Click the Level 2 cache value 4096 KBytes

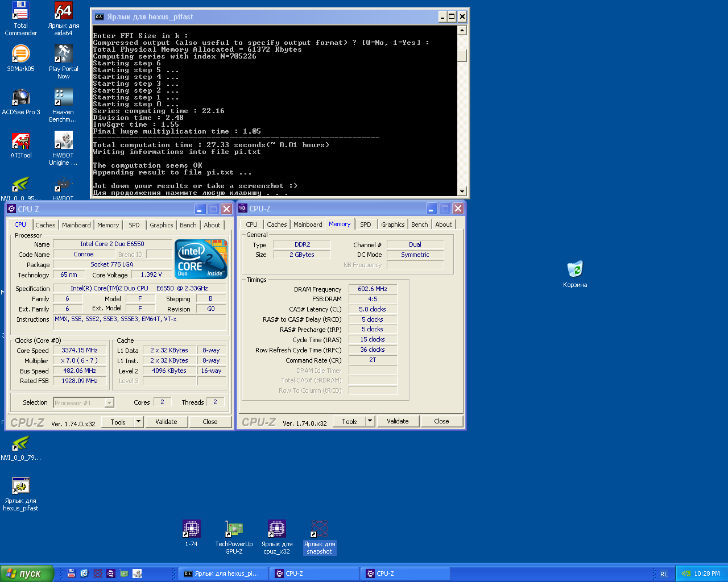tap(169, 371)
